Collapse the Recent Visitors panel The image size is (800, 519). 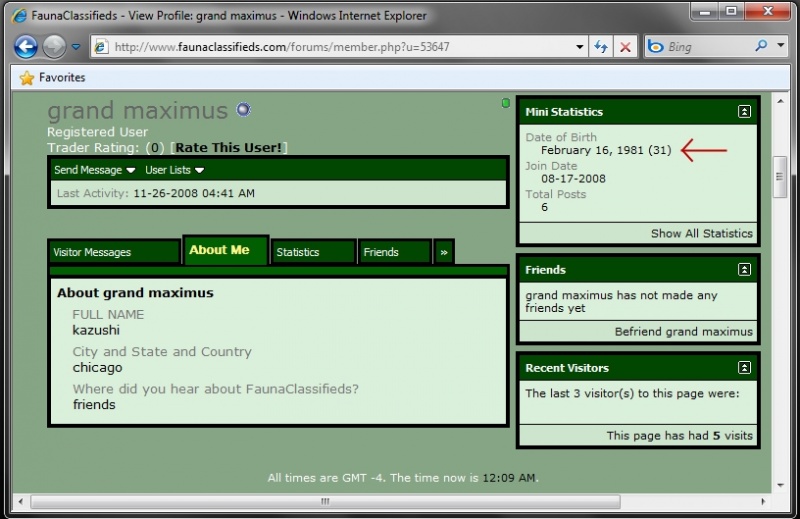[744, 367]
